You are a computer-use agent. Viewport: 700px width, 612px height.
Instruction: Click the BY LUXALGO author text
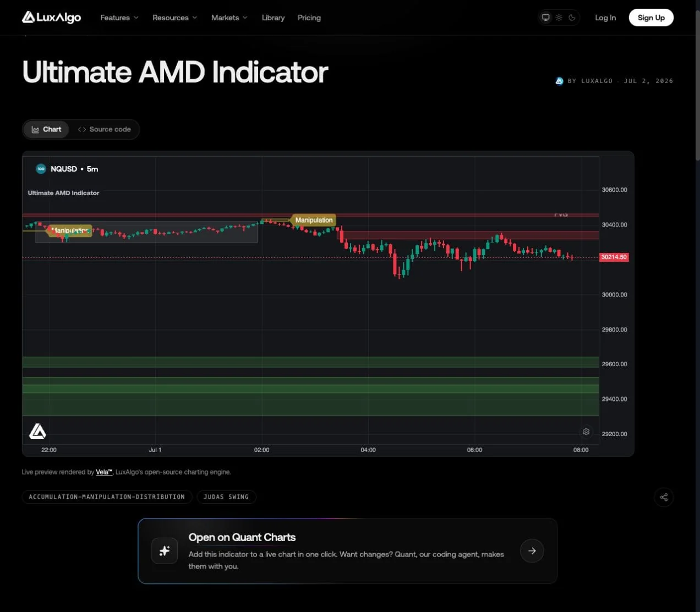click(590, 81)
